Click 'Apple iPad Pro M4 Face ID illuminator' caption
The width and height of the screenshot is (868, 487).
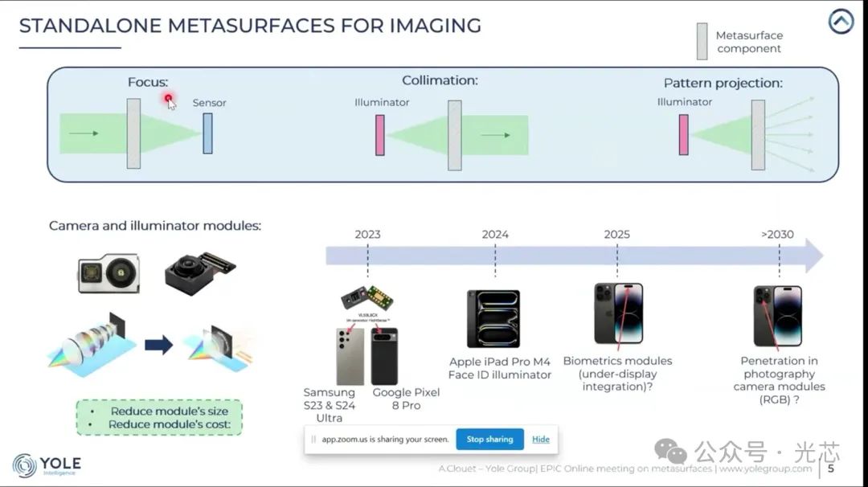tap(500, 368)
